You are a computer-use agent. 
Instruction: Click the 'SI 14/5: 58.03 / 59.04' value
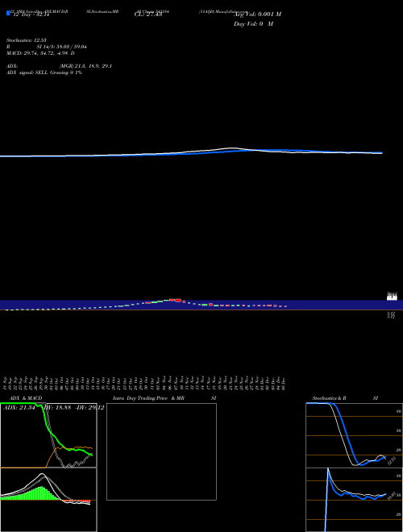(62, 47)
